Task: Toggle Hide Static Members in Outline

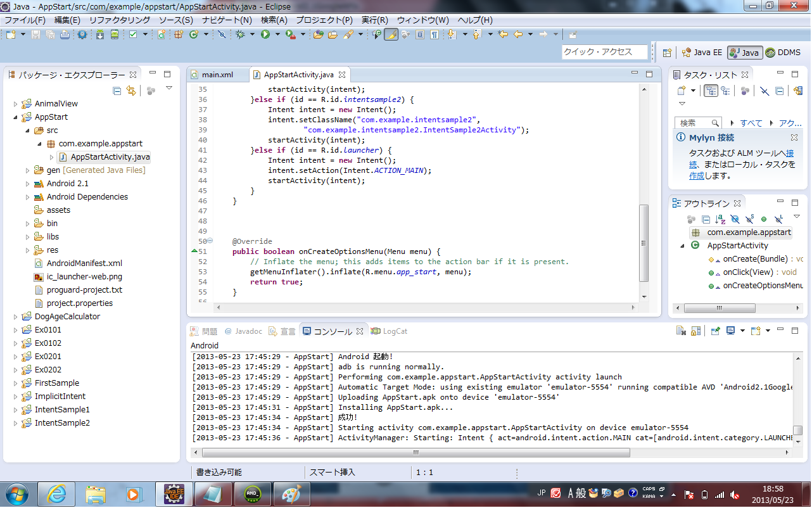Action: 749,219
